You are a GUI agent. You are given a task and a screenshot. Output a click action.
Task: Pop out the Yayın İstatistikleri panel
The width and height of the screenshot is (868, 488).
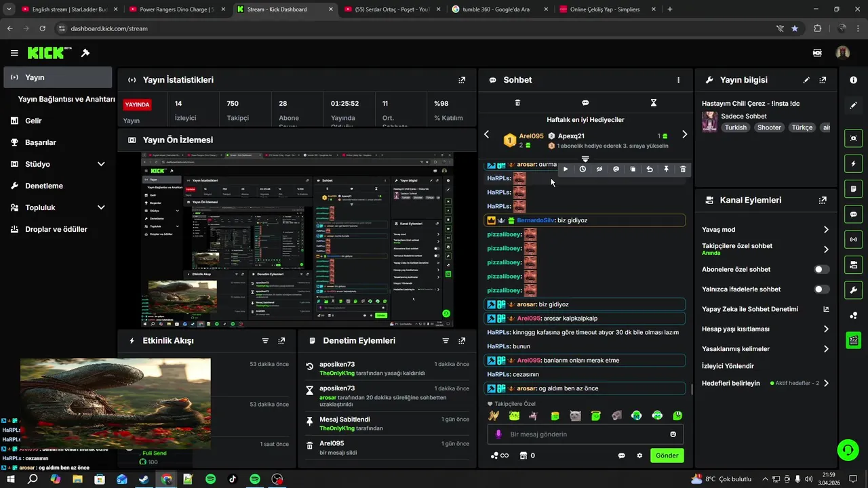point(462,80)
